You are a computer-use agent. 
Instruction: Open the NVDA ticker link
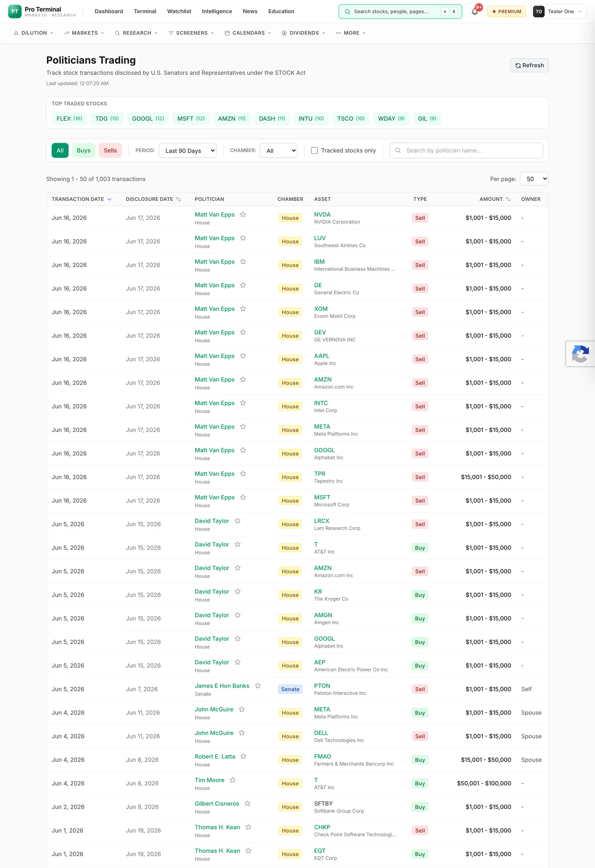[x=322, y=214]
